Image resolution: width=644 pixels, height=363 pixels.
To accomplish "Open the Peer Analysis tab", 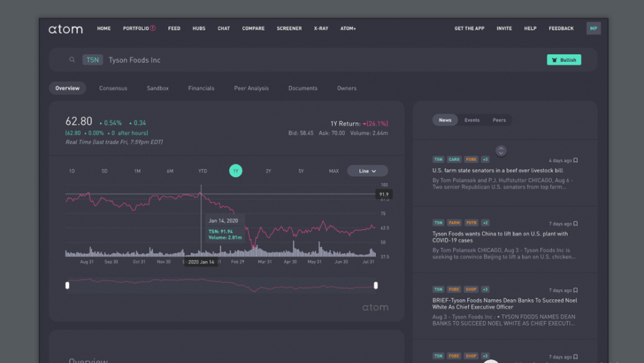I will coord(252,88).
